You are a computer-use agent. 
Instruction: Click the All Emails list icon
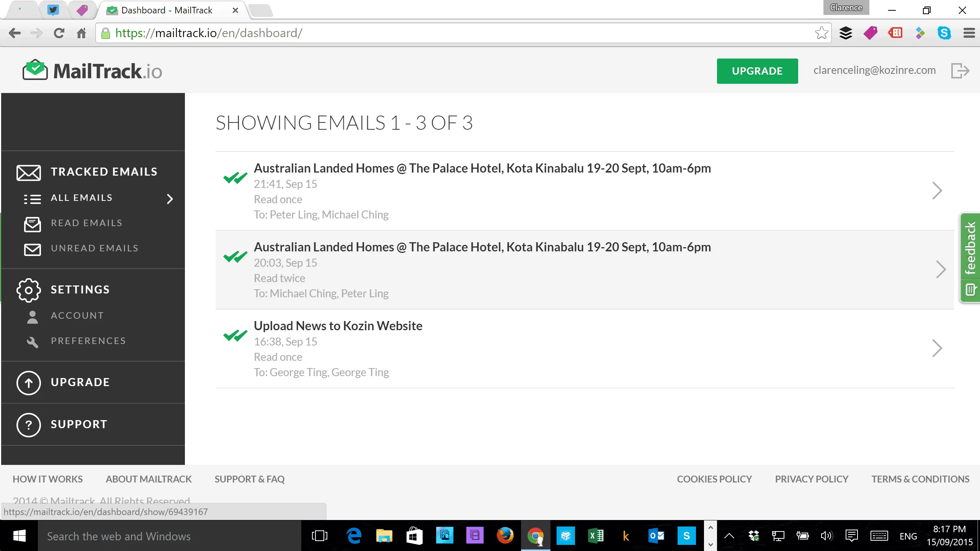coord(33,199)
